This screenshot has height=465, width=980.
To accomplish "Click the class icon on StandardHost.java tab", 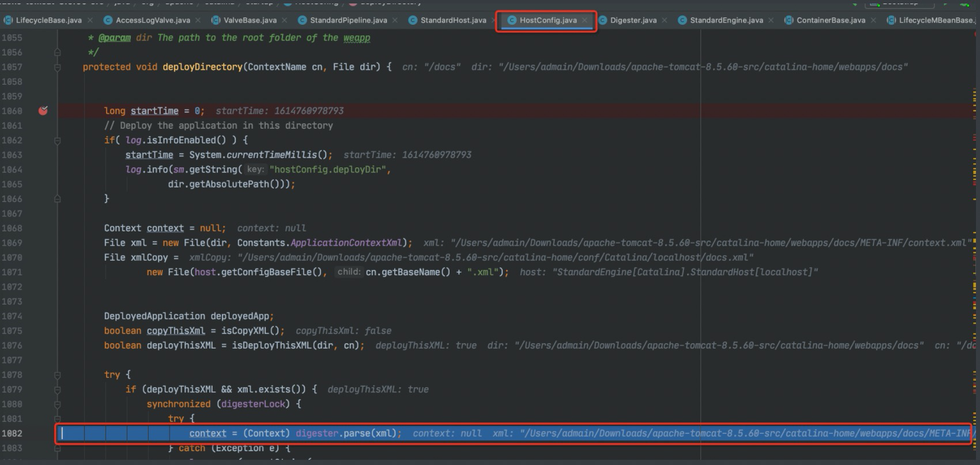I will pos(413,20).
